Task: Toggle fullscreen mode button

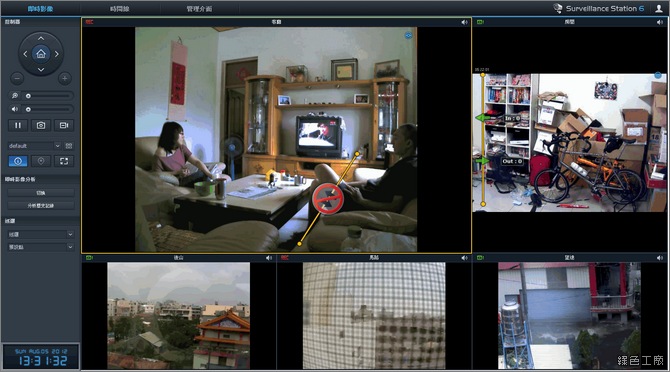Action: [64, 161]
